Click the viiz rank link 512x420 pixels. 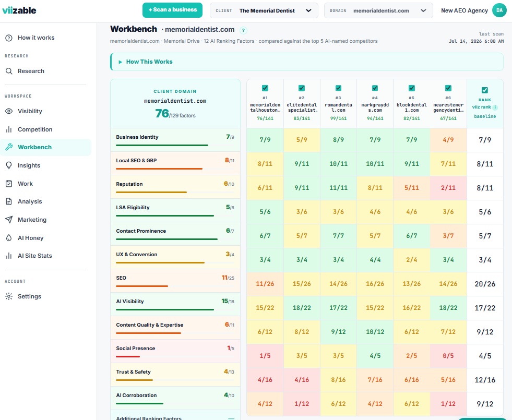(481, 107)
